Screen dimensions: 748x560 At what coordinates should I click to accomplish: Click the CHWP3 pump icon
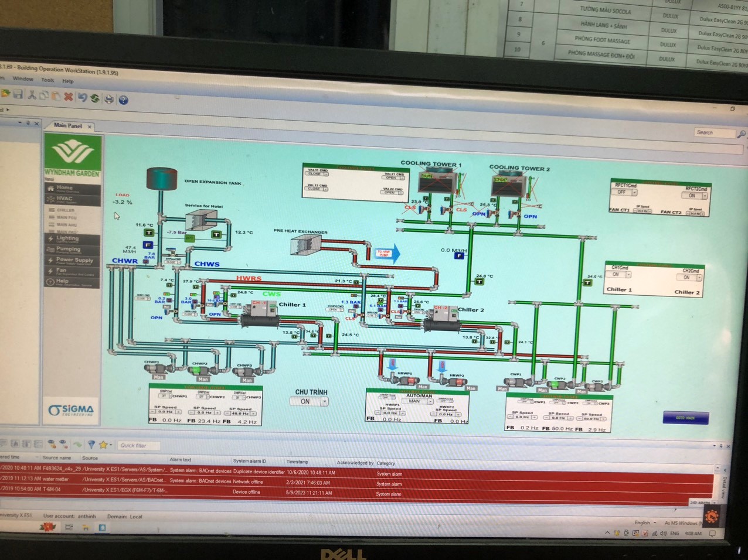click(x=244, y=371)
